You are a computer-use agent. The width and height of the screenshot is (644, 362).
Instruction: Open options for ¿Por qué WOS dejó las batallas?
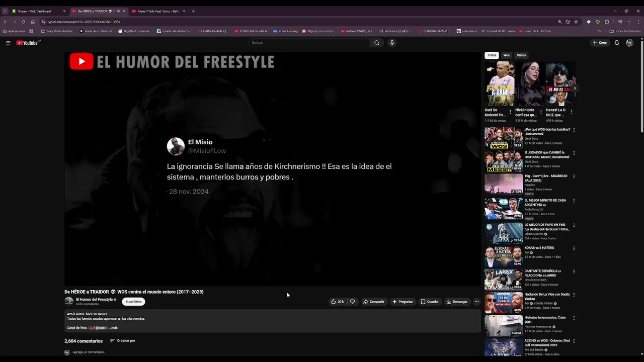pyautogui.click(x=574, y=130)
